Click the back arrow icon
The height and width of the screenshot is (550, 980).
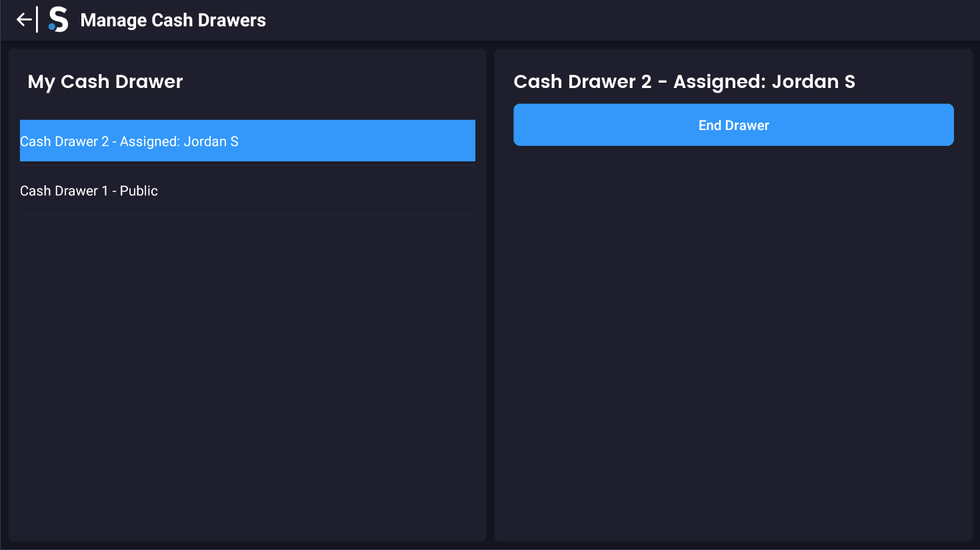click(x=24, y=20)
